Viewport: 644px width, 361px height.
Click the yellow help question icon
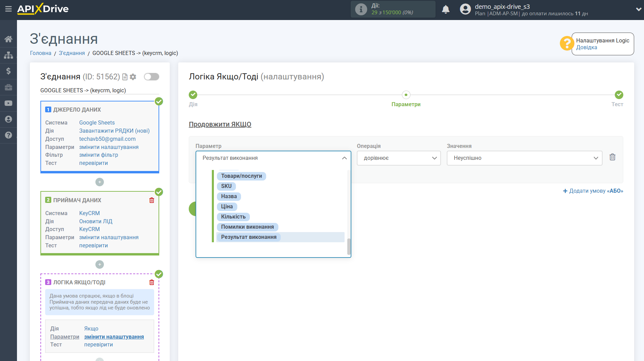(x=567, y=43)
